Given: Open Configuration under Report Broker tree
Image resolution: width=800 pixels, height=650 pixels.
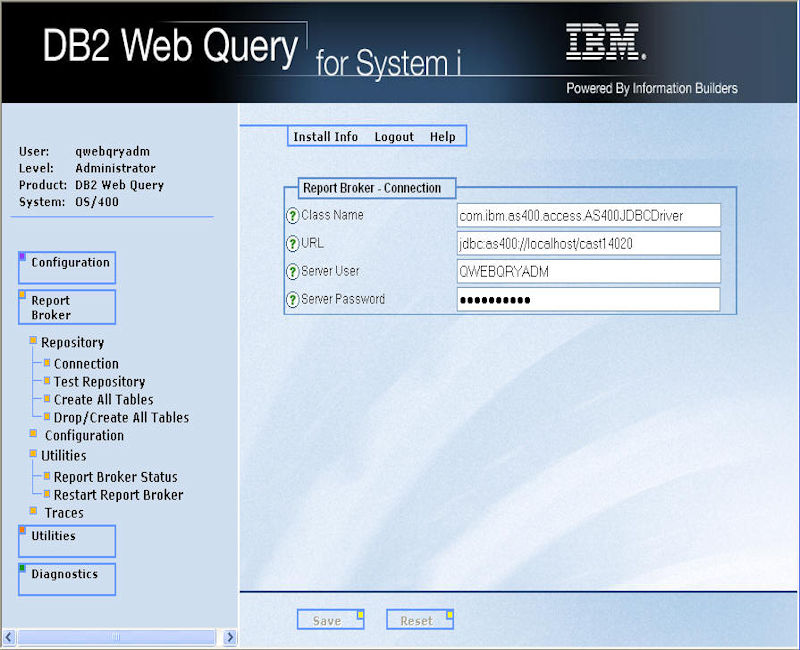Looking at the screenshot, I should (x=84, y=435).
